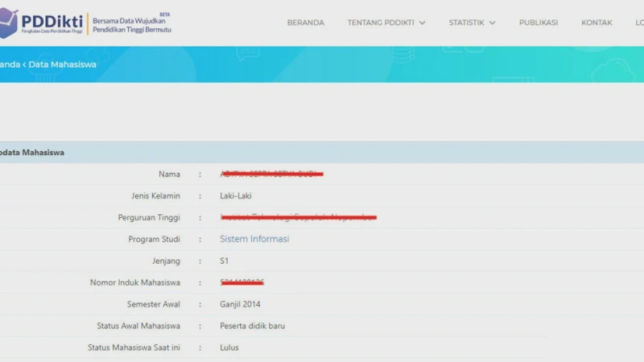
Task: Open the TENTANG PDDIKTI menu
Action: [381, 23]
